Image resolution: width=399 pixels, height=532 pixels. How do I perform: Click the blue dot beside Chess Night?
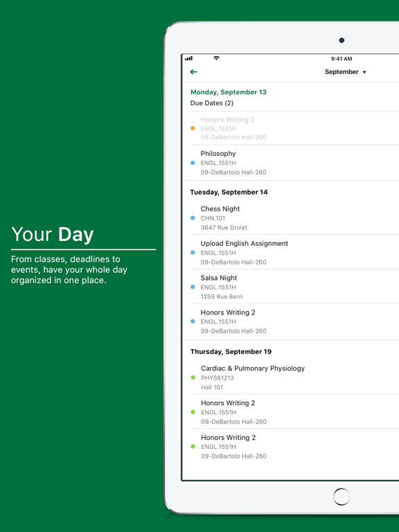193,218
